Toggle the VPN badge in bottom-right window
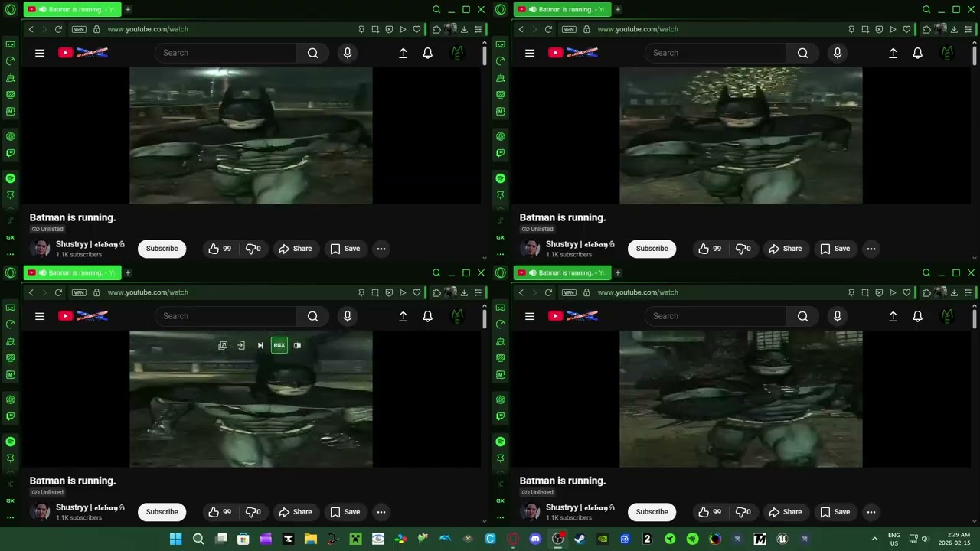Screen dimensions: 980x551 tap(569, 292)
